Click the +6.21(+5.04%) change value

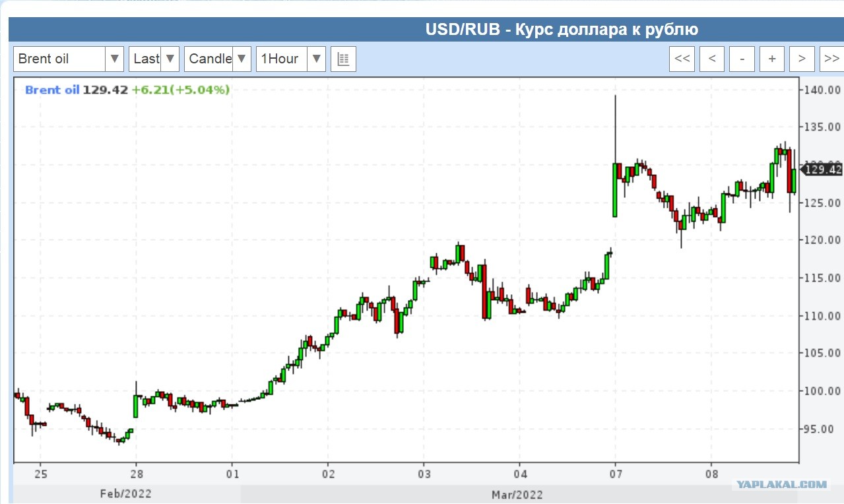click(x=181, y=90)
